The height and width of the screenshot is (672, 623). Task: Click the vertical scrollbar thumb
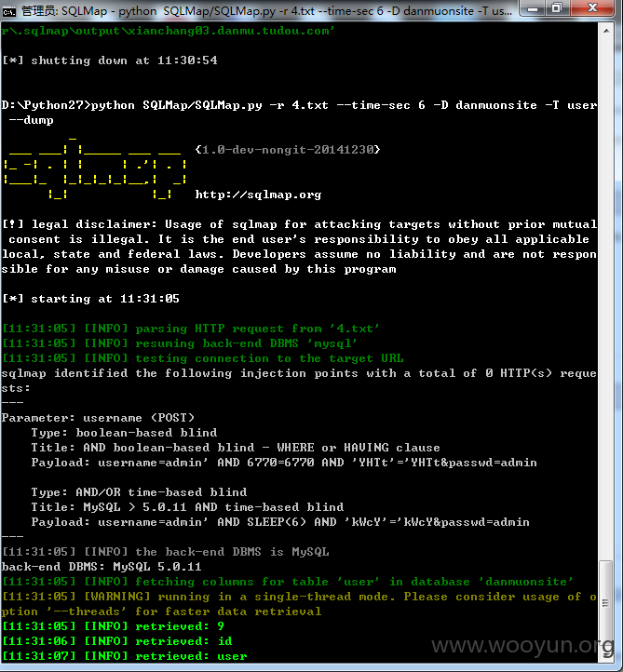(606, 602)
